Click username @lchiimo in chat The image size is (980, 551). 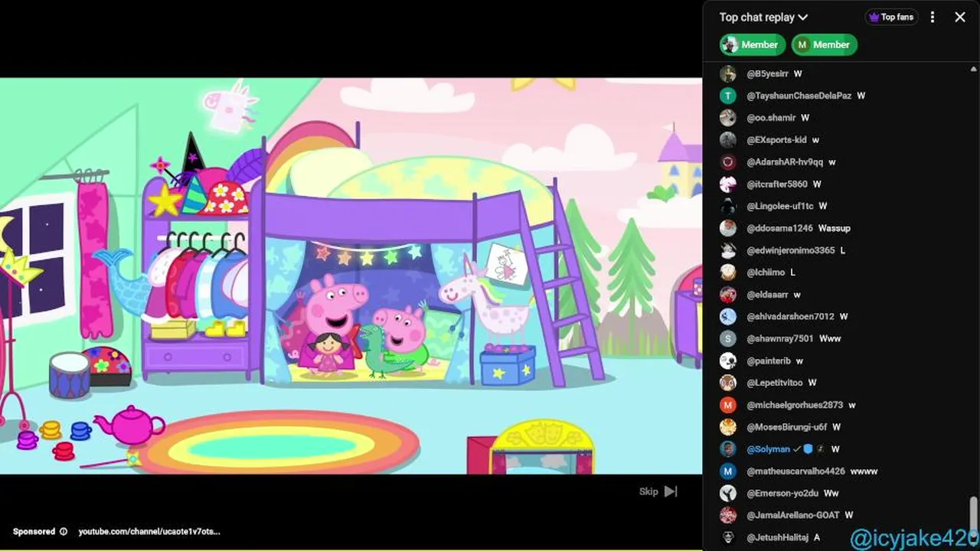click(x=766, y=272)
